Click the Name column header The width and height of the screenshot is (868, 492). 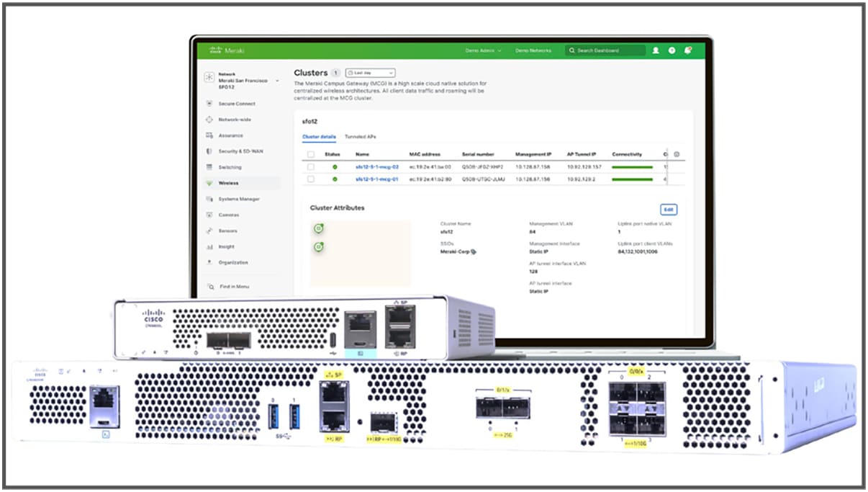point(362,154)
